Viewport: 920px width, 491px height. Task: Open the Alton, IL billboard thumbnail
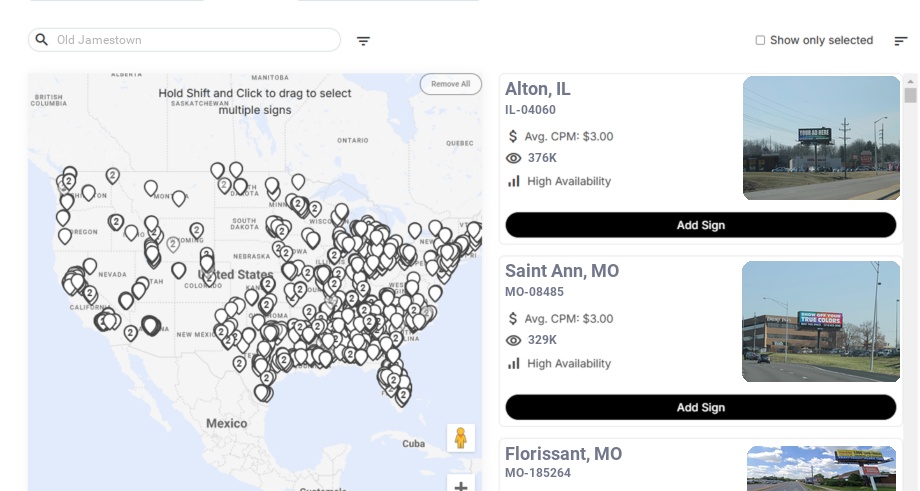point(821,138)
